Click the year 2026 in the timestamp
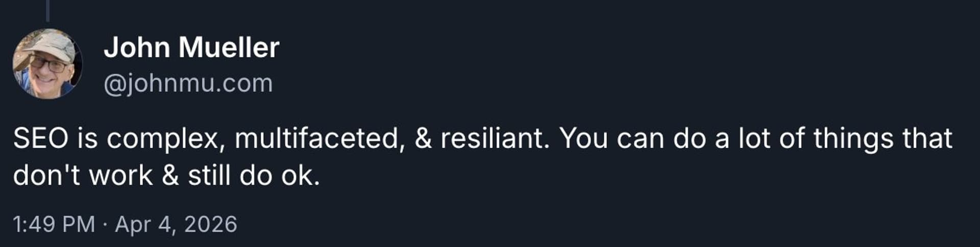Screen dimensions: 980x247 (210, 224)
